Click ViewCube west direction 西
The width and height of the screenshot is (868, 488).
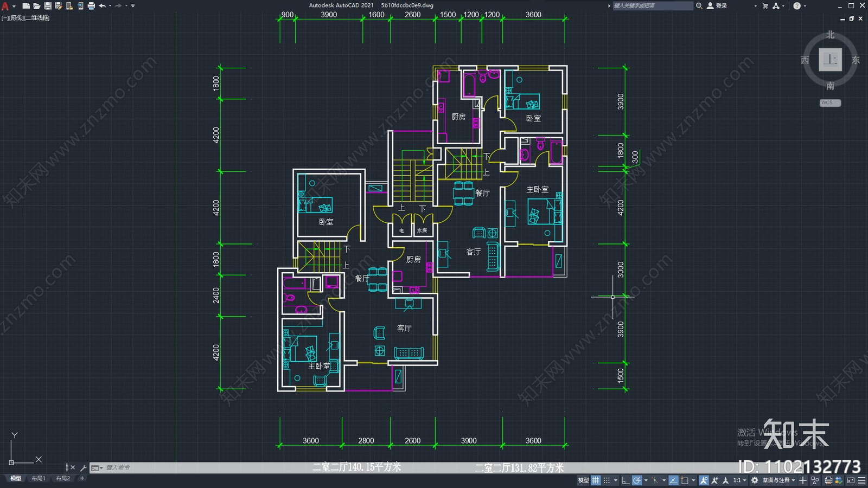pyautogui.click(x=805, y=60)
